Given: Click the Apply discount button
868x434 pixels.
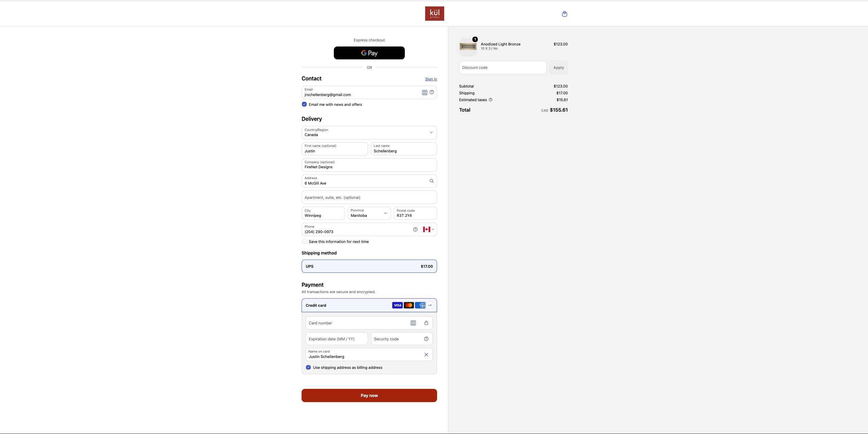Looking at the screenshot, I should point(558,68).
